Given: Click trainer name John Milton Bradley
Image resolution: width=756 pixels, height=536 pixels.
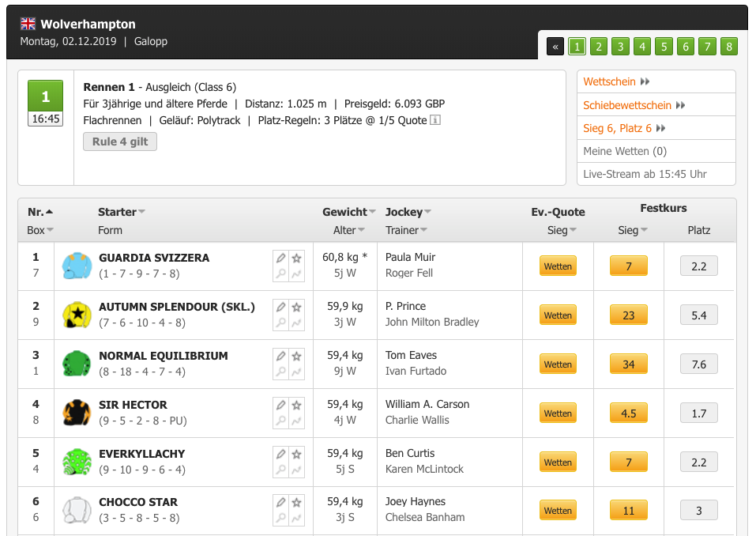Looking at the screenshot, I should pos(432,322).
